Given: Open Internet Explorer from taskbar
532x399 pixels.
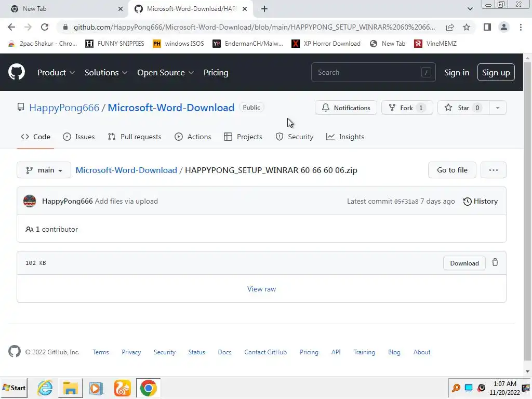Looking at the screenshot, I should tap(45, 388).
